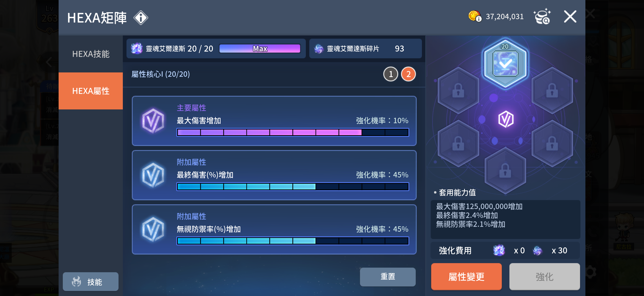This screenshot has height=296, width=644.
Task: Select preset 2 orange circle
Action: pyautogui.click(x=408, y=74)
